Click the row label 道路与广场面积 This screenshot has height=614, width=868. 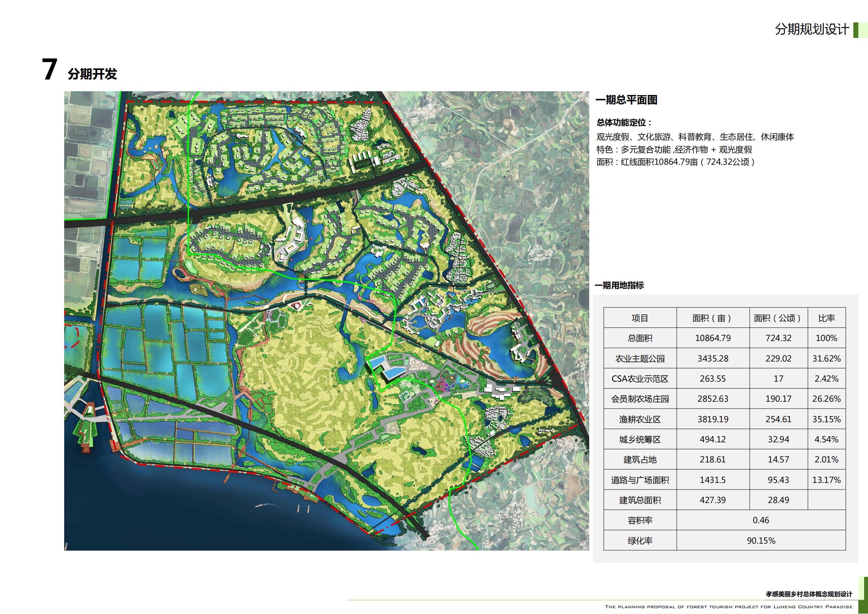tap(640, 480)
